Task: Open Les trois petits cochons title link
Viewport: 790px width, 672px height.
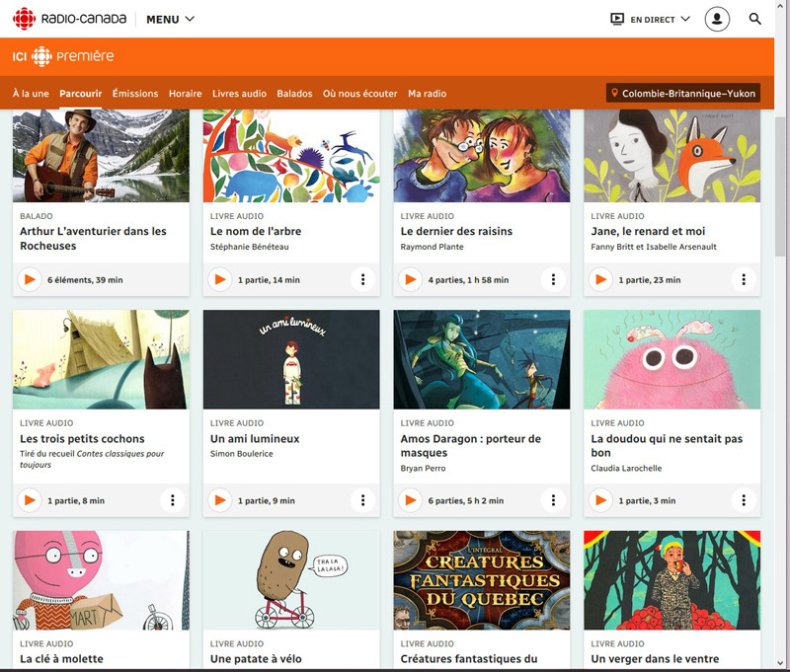Action: click(x=82, y=439)
